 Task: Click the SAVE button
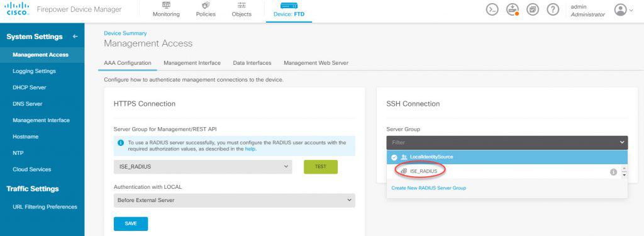pyautogui.click(x=131, y=223)
